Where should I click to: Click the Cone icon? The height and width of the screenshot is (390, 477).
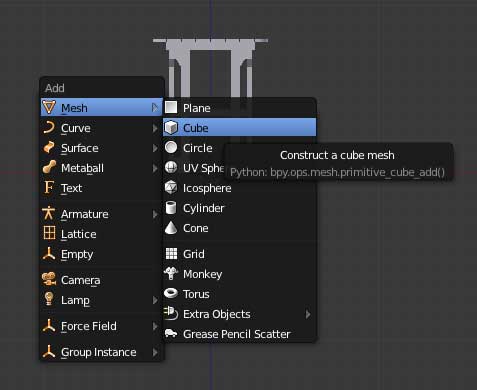[x=171, y=227]
